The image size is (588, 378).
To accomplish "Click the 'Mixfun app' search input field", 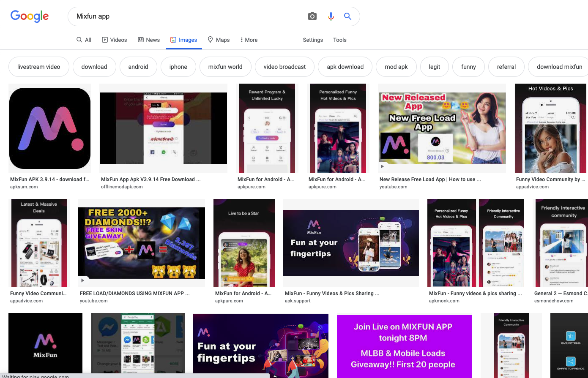I will pos(186,16).
